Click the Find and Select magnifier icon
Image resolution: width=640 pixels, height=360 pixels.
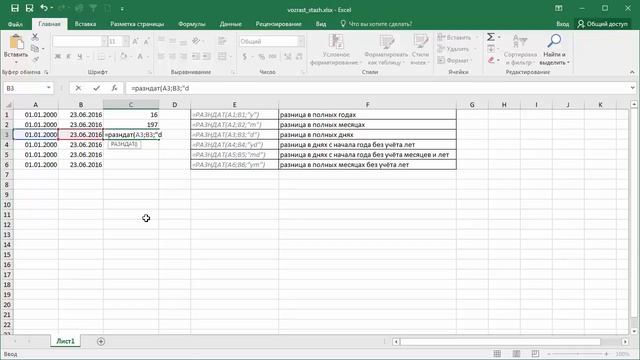[x=554, y=41]
